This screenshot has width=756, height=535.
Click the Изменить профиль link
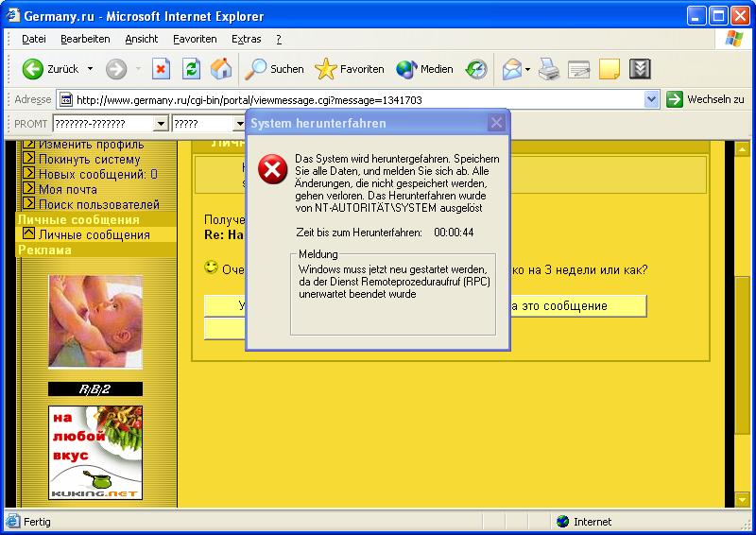pyautogui.click(x=91, y=145)
